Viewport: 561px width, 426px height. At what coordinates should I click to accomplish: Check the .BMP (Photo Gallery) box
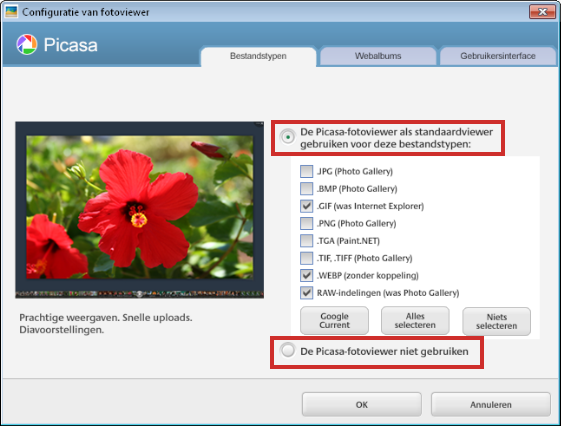[306, 188]
